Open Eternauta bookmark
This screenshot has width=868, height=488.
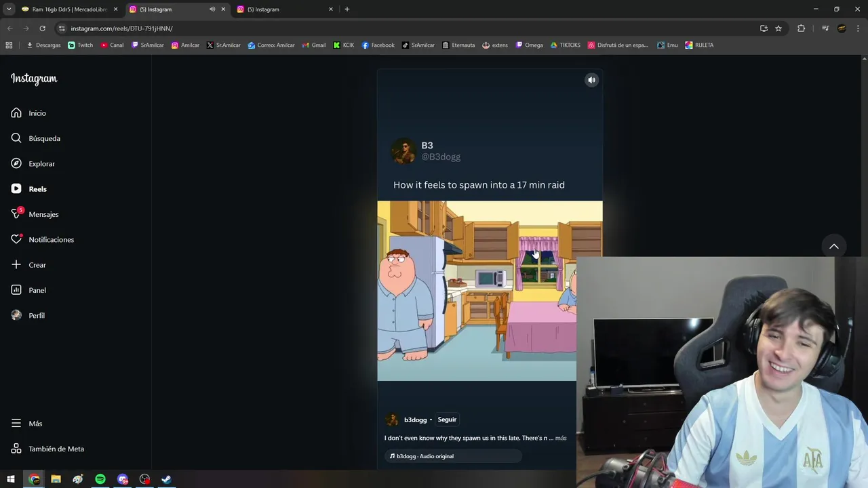click(458, 45)
